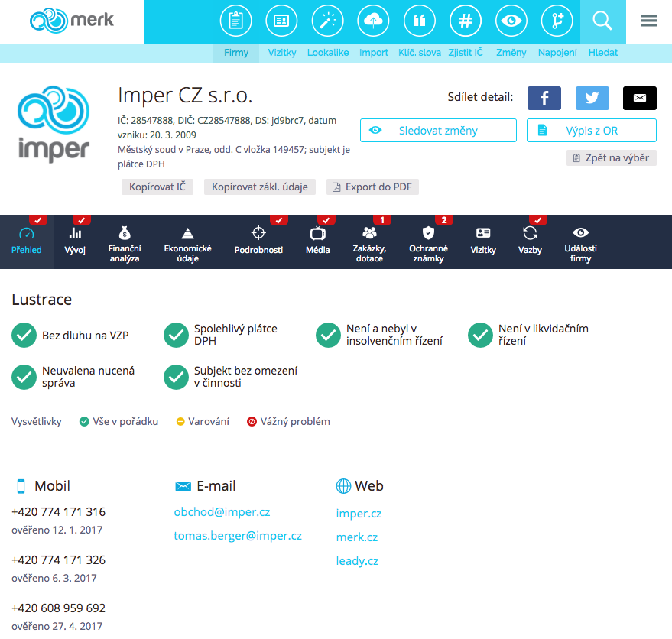Image resolution: width=672 pixels, height=639 pixels.
Task: Go back via Zpět na výběr
Action: point(612,157)
